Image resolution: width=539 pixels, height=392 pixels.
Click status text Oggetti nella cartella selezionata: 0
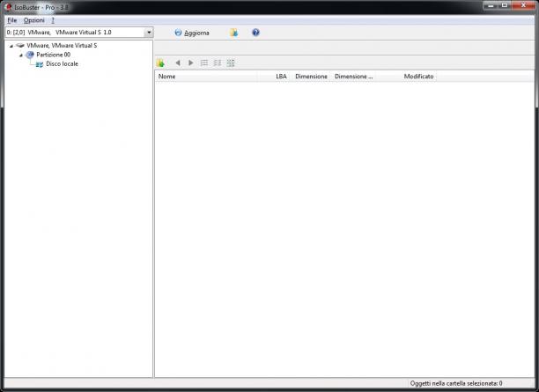click(456, 383)
